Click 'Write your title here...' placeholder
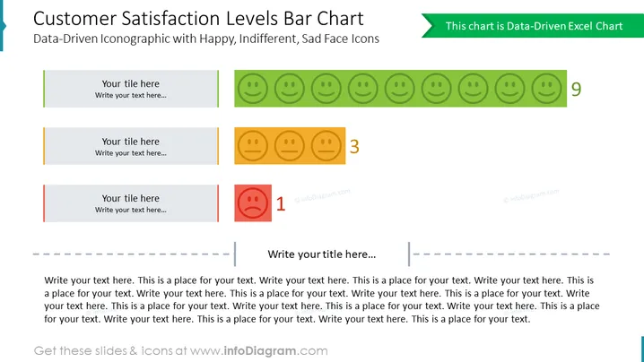The image size is (644, 362). (322, 254)
